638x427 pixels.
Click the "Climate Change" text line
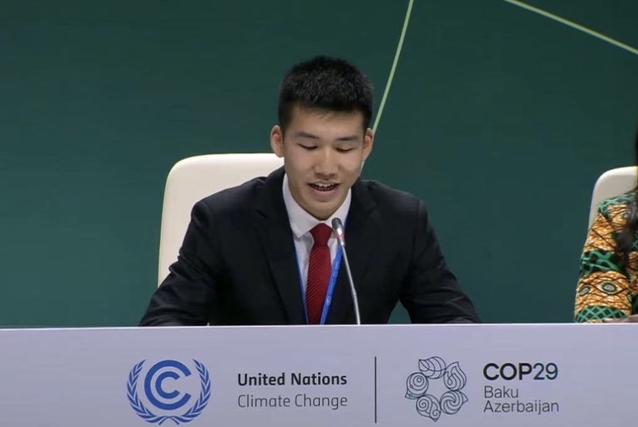tap(292, 401)
